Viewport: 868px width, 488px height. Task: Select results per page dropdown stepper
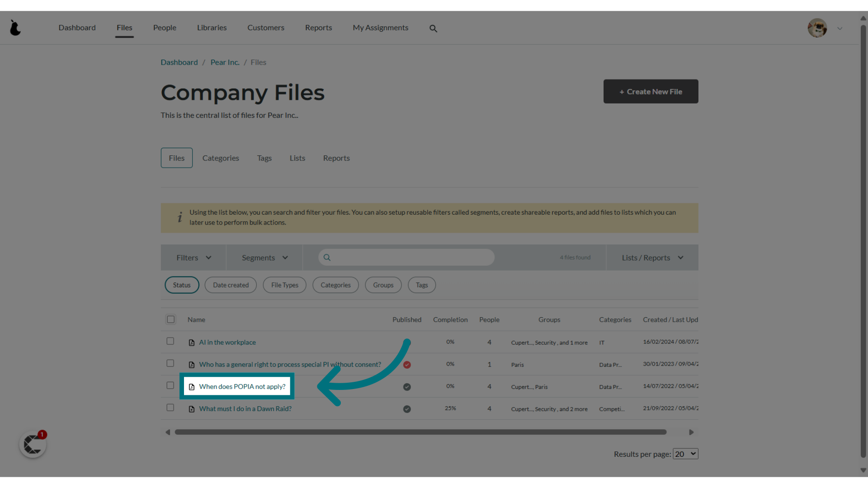(x=685, y=454)
